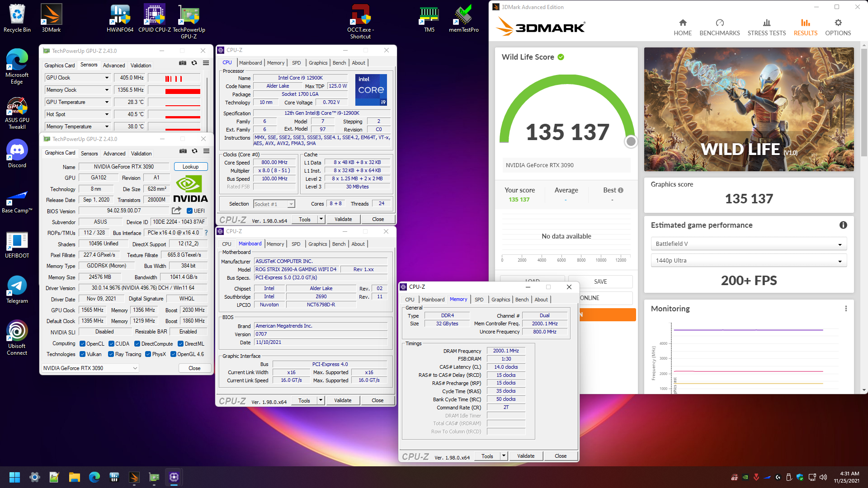
Task: Toggle the UEFI checkbox in GPU-Z
Action: tap(190, 211)
